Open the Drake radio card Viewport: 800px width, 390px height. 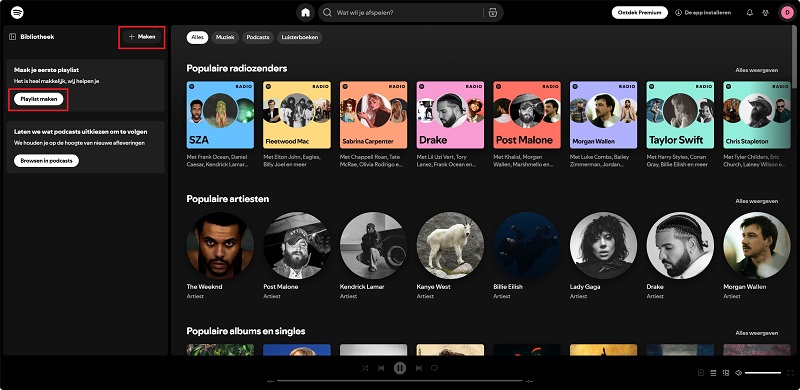point(451,115)
